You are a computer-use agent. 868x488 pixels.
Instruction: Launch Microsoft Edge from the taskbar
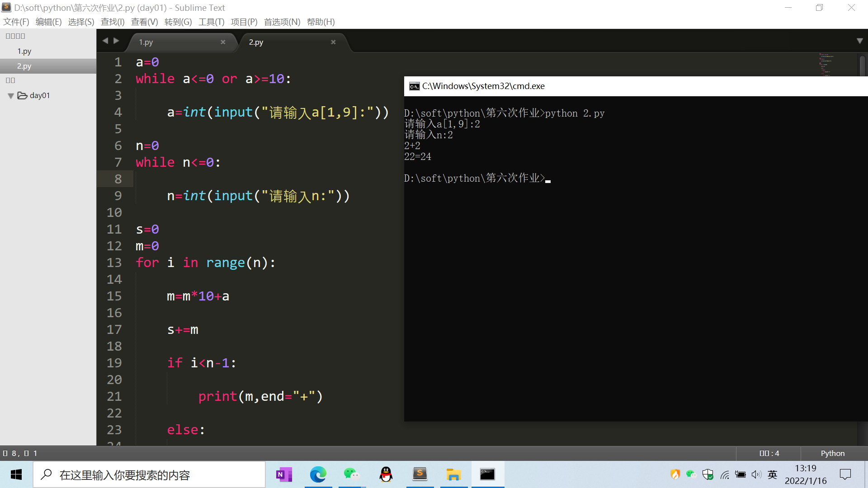[319, 474]
